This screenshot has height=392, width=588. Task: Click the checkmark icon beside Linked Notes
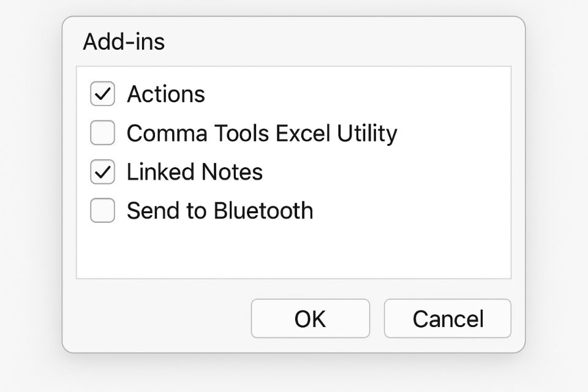(102, 172)
